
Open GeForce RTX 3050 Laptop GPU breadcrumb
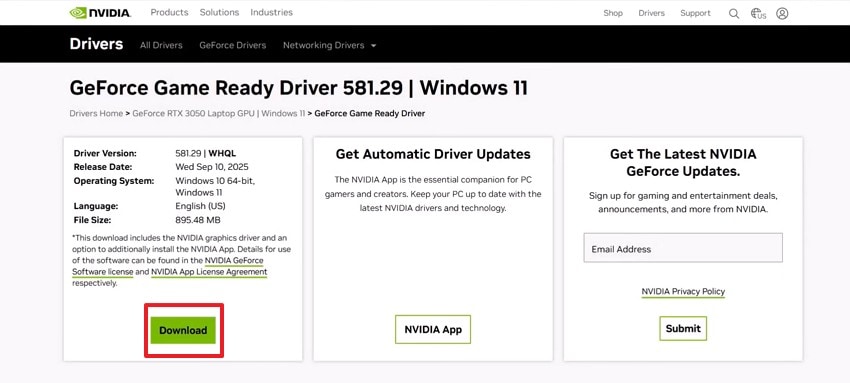click(218, 113)
